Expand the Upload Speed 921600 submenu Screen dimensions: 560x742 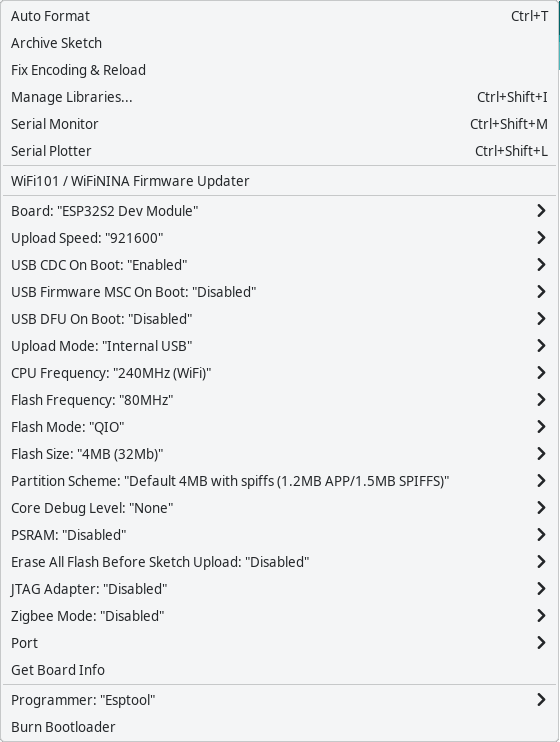point(280,238)
